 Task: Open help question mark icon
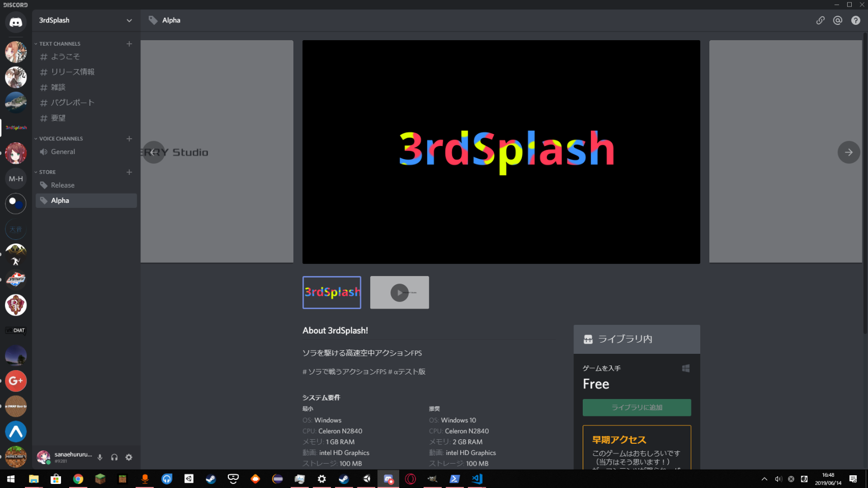point(856,20)
